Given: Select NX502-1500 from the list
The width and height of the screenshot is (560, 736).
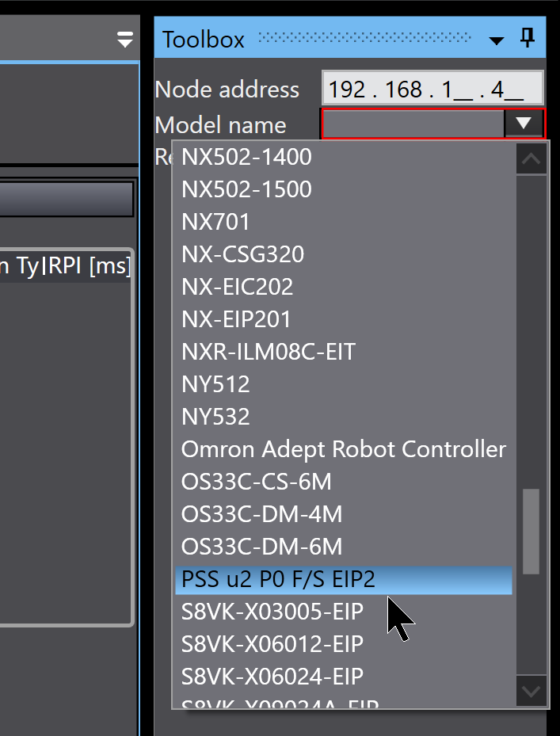Looking at the screenshot, I should coord(343,189).
